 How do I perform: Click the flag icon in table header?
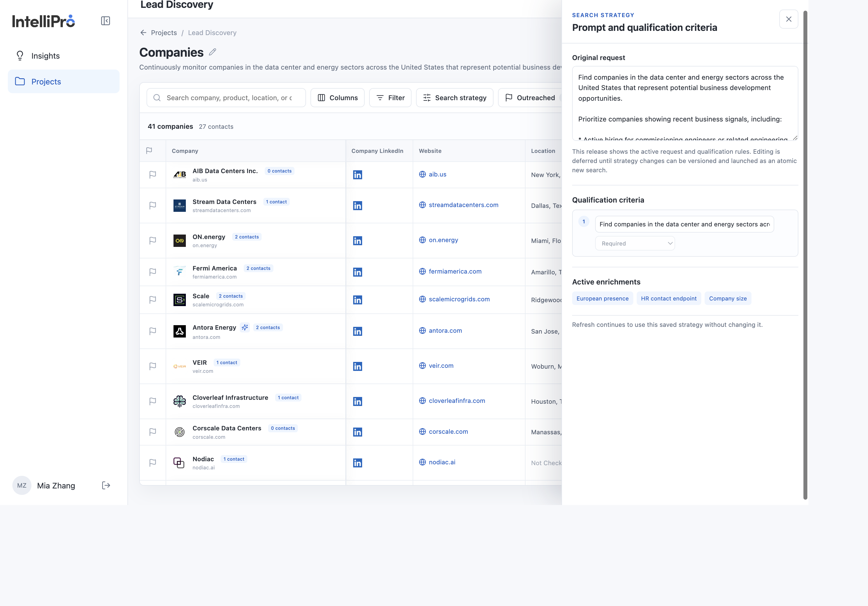click(149, 151)
